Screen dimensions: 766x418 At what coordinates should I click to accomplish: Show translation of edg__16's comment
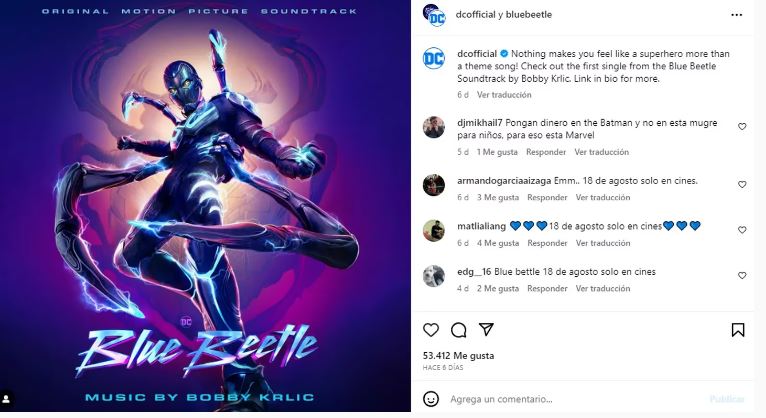pyautogui.click(x=603, y=289)
